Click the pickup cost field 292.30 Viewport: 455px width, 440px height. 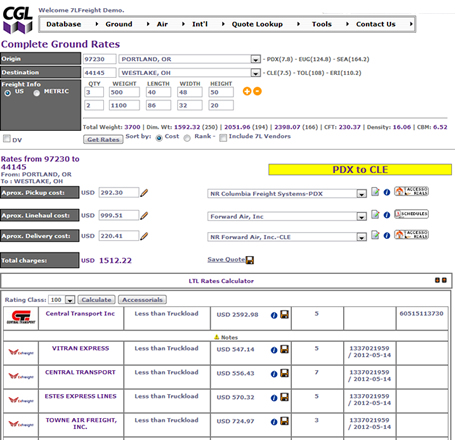click(119, 193)
